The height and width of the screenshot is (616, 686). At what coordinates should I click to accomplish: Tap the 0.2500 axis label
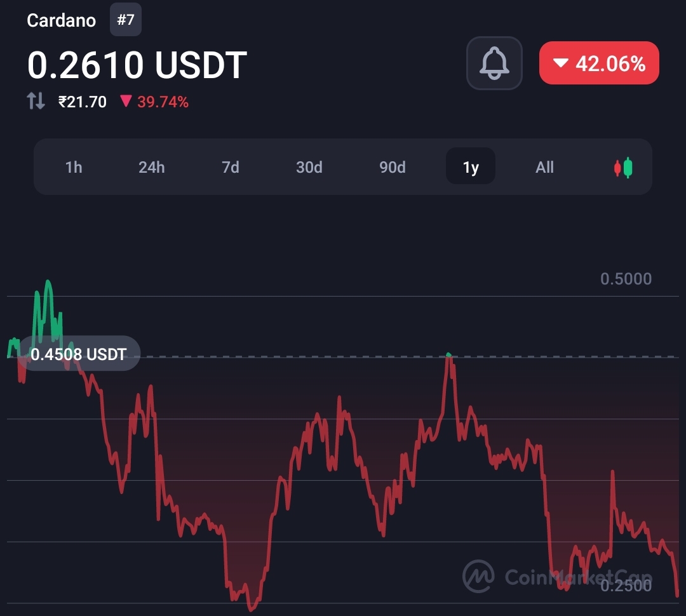pyautogui.click(x=626, y=586)
